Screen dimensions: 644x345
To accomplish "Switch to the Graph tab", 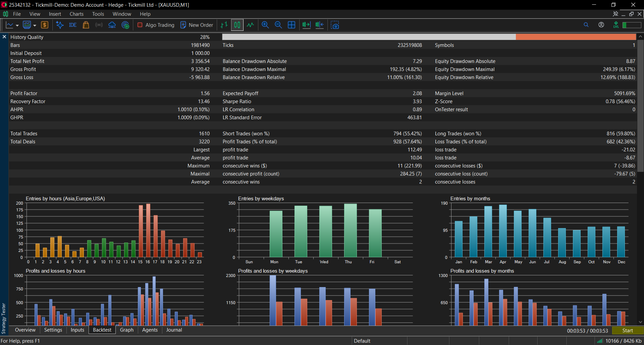I will [x=127, y=330].
